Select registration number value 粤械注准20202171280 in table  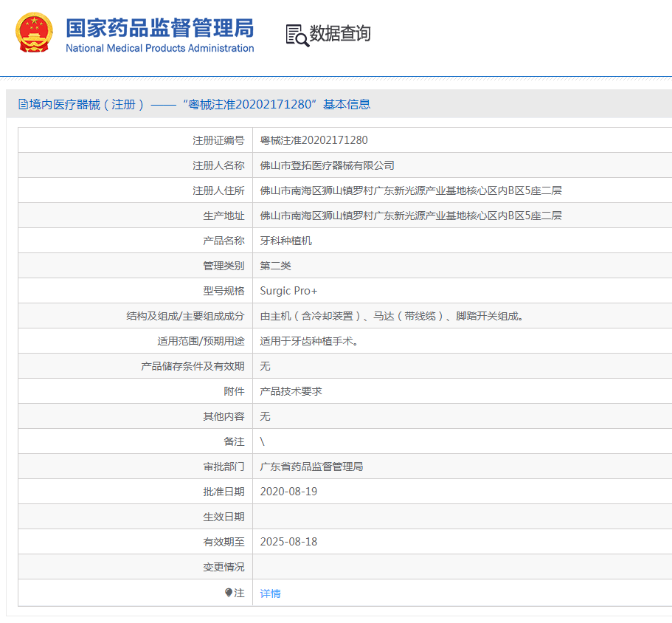point(314,140)
